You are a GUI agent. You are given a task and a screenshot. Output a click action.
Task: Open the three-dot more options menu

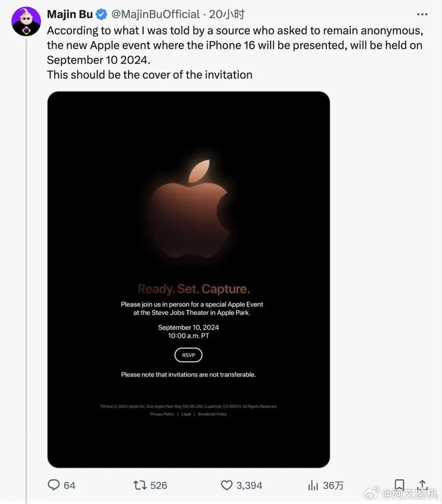pos(422,14)
